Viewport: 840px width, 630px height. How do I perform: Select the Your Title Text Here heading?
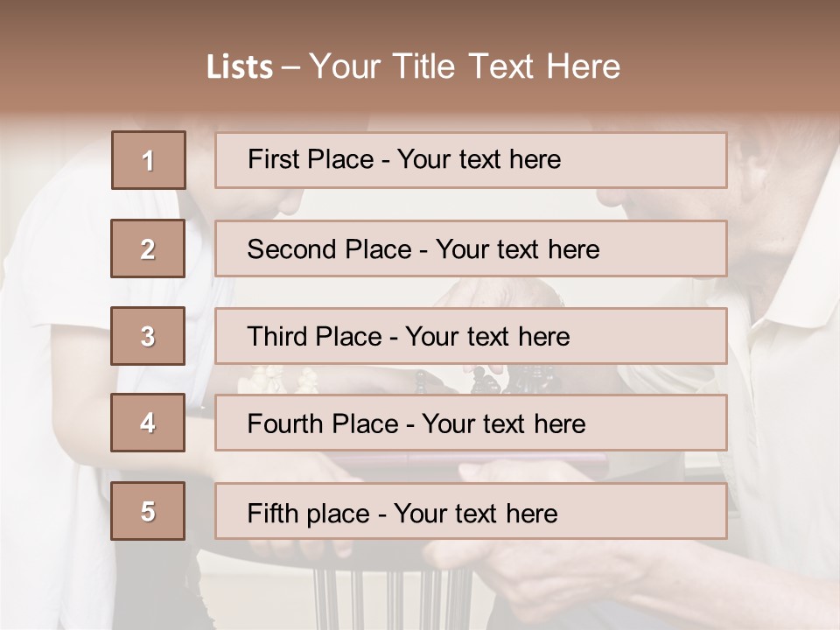pyautogui.click(x=465, y=66)
